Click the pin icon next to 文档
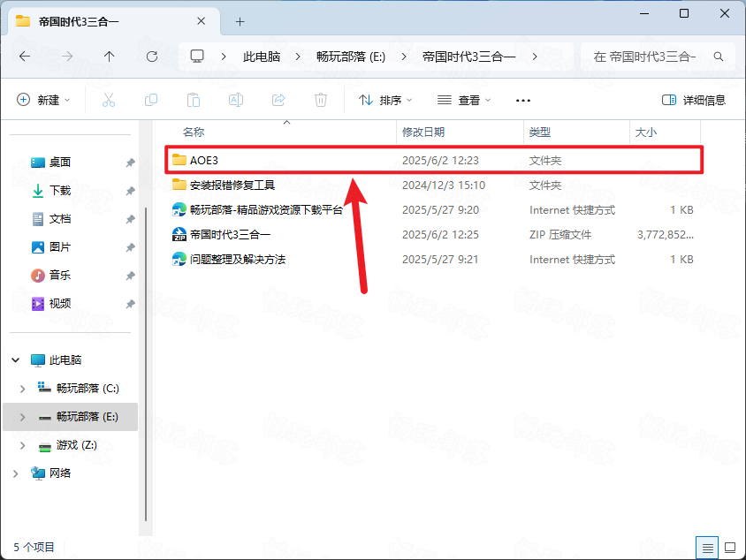The width and height of the screenshot is (746, 560). pyautogui.click(x=130, y=219)
